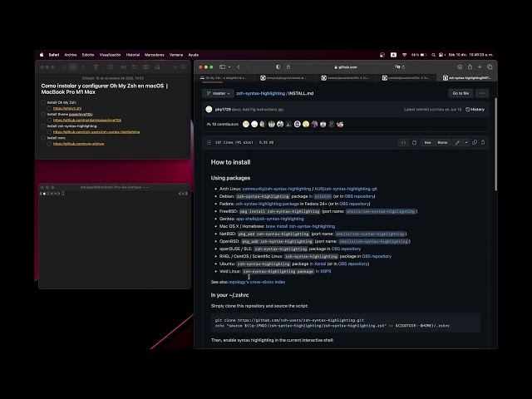Check the 'Install Oh My Zsh' item

(x=43, y=102)
